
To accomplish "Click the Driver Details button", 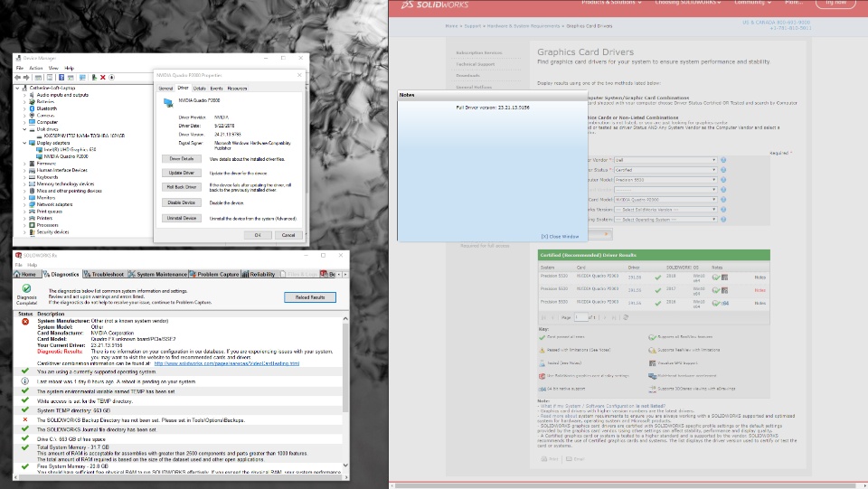I will (182, 159).
